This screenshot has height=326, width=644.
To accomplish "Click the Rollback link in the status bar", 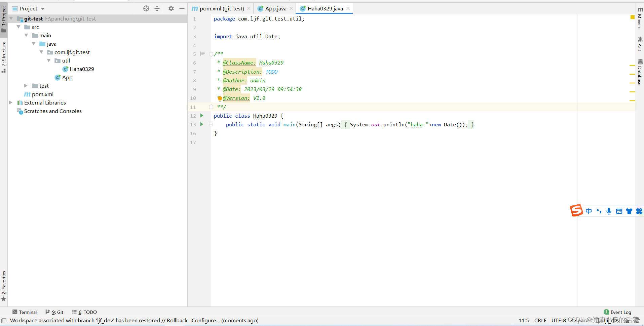I will tap(177, 321).
